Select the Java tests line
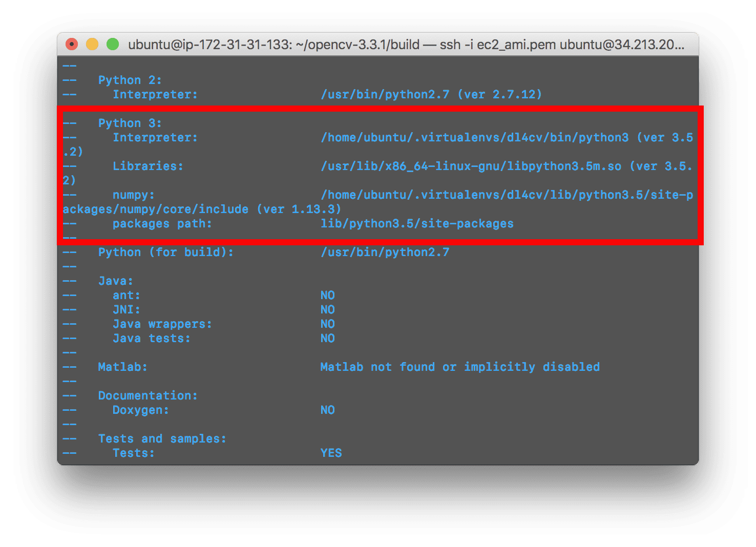This screenshot has height=547, width=756. pos(327,338)
